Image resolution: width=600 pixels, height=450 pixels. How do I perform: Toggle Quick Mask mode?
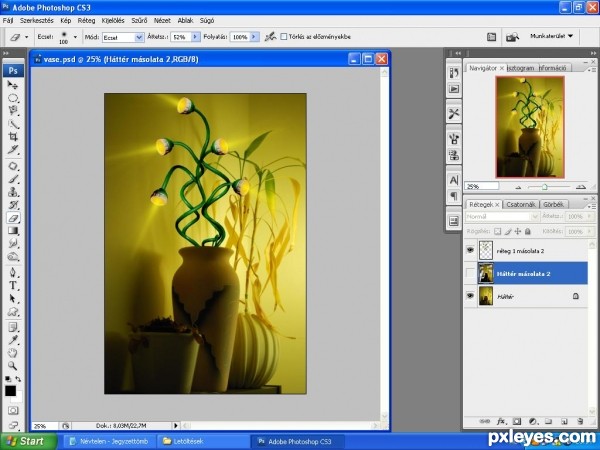[x=13, y=411]
